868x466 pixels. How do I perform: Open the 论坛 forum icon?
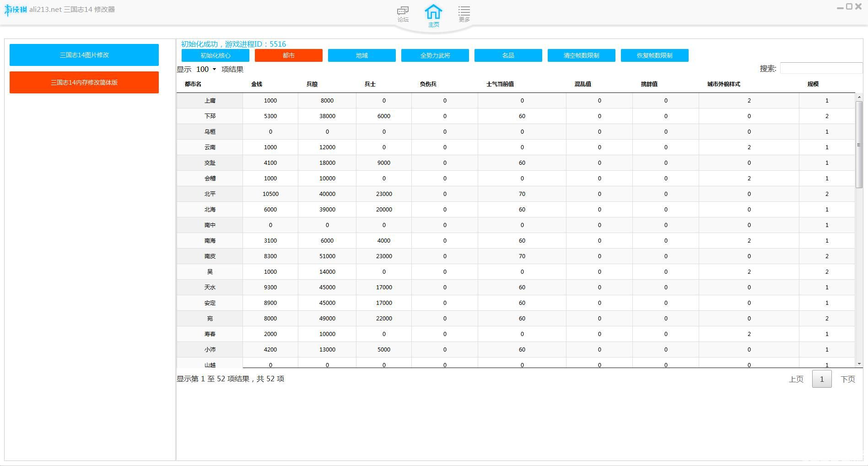[x=403, y=14]
